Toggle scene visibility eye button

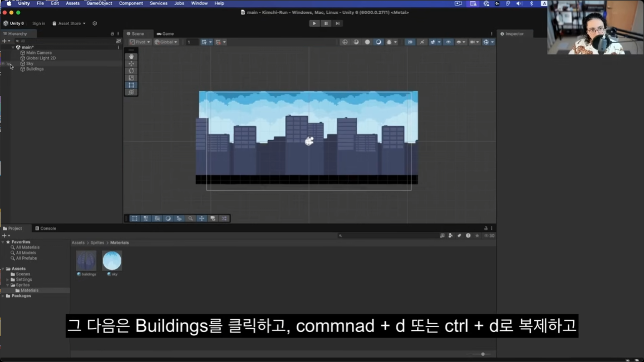pyautogui.click(x=448, y=42)
